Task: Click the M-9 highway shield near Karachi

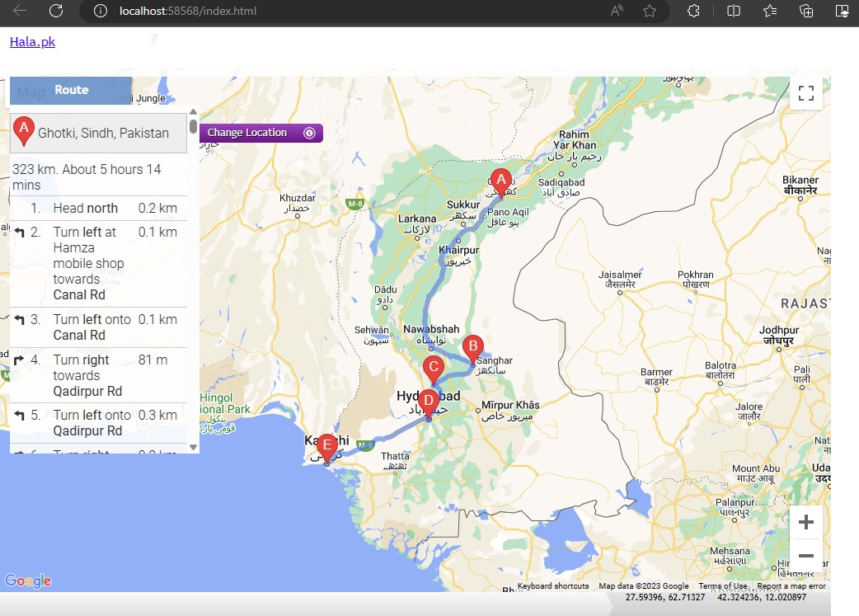Action: click(x=365, y=445)
